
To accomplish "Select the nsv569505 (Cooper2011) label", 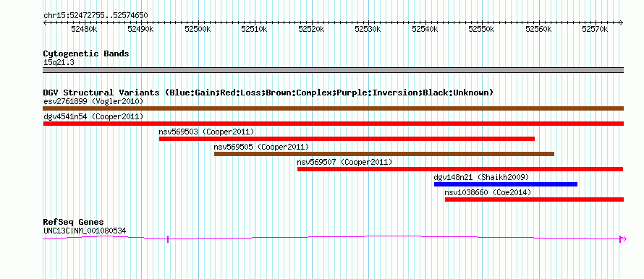I will (x=261, y=147).
